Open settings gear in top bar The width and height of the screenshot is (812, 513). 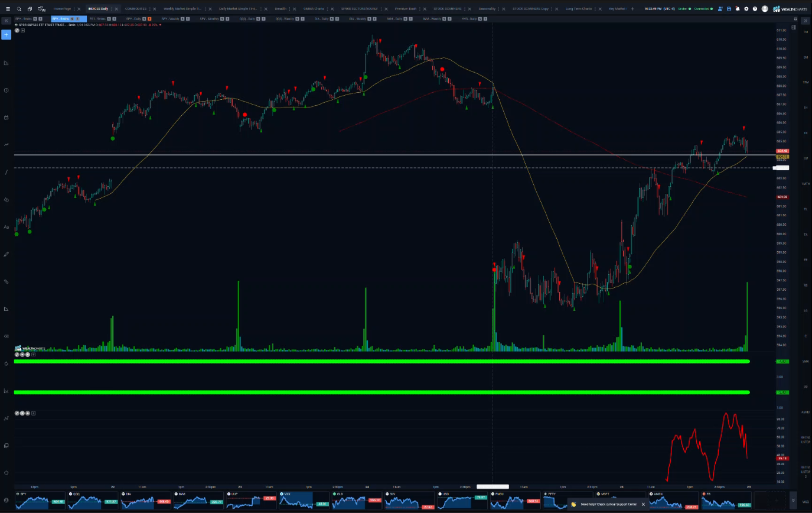click(746, 9)
